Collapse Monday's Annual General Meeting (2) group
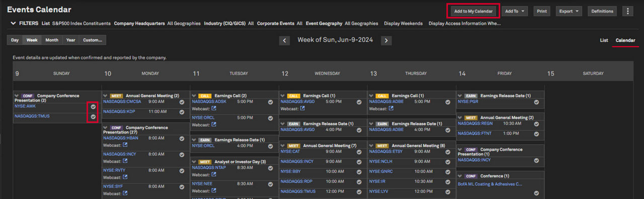The height and width of the screenshot is (199, 644). click(x=105, y=95)
